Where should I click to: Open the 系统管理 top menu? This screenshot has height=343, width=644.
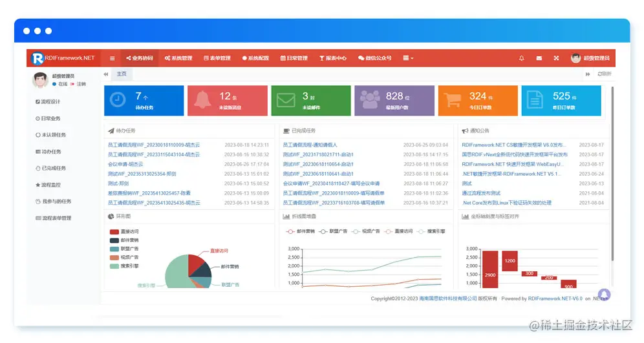click(178, 58)
